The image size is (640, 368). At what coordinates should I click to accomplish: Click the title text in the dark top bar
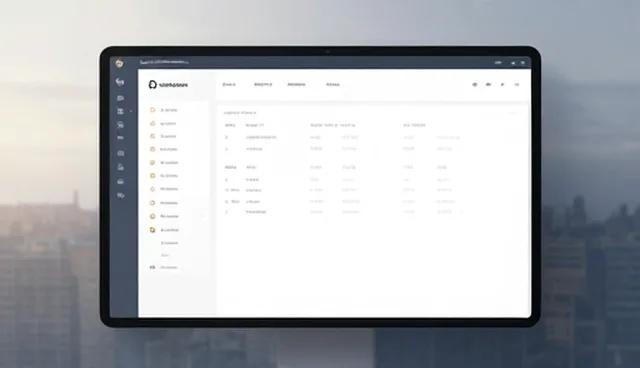pos(164,62)
